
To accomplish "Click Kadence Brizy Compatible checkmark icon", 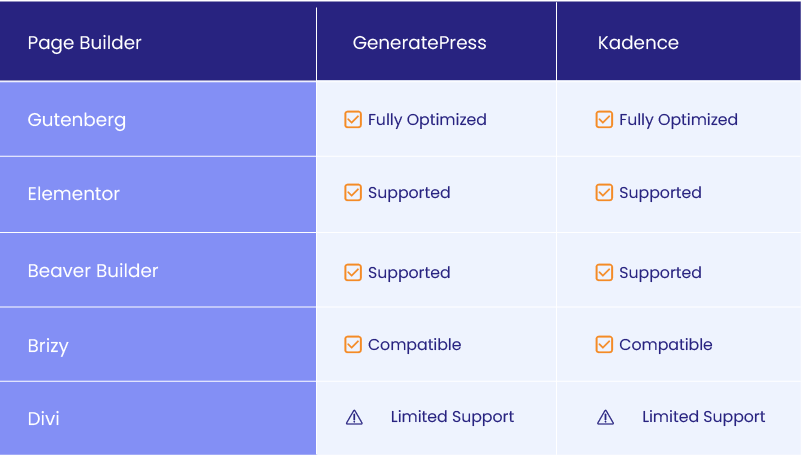I will (x=604, y=345).
